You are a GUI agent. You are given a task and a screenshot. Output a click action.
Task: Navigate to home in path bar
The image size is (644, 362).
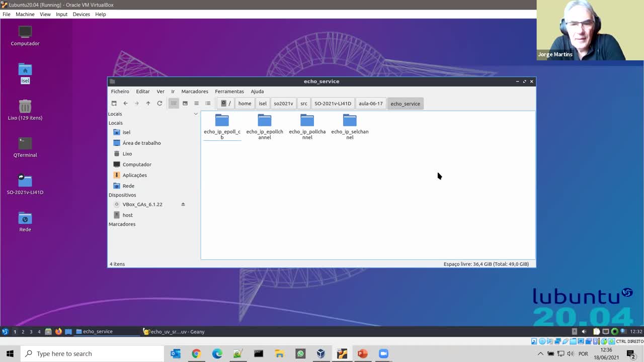(x=245, y=104)
